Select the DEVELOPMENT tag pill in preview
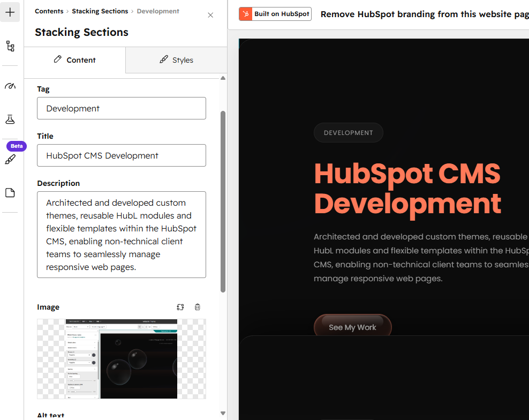Viewport: 529px width, 420px height. tap(349, 133)
